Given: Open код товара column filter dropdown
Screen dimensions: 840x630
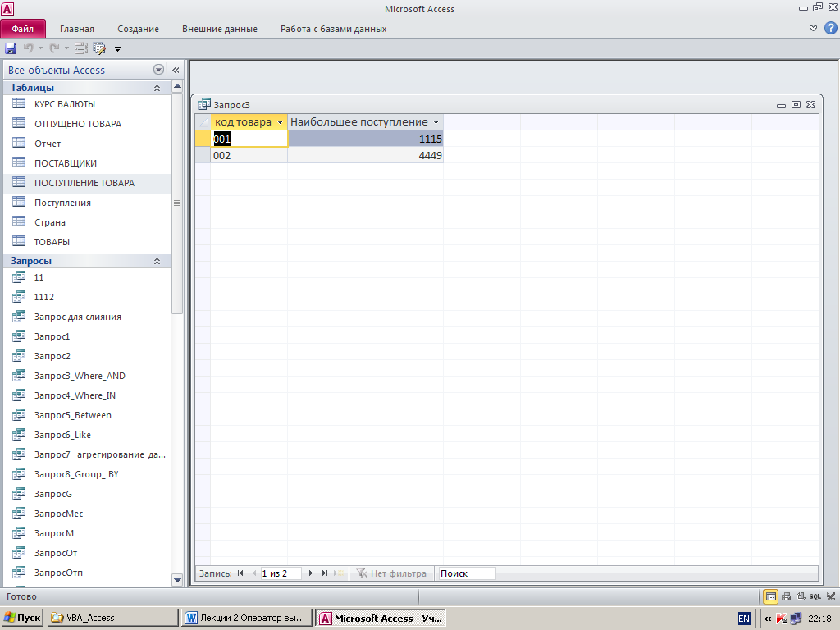Looking at the screenshot, I should point(280,123).
